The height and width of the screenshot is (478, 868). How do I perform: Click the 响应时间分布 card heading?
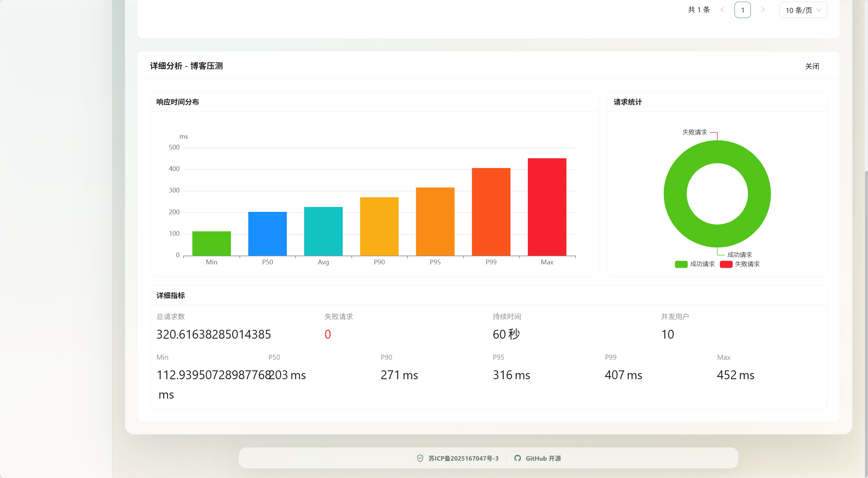point(178,102)
